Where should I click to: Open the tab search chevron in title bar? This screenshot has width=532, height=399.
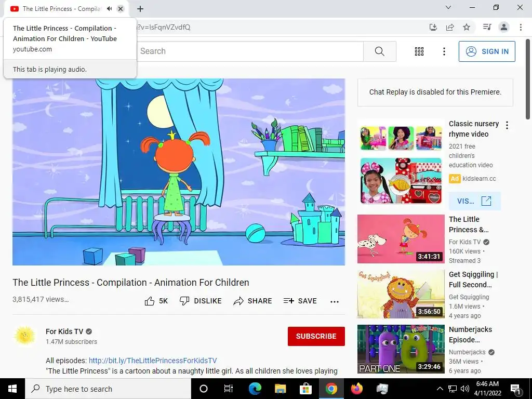pos(448,7)
